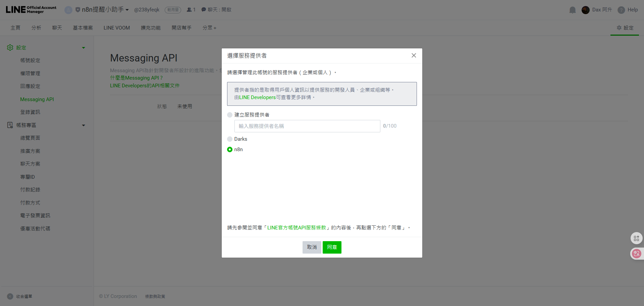
Task: Select the Darks provider option
Action: [229, 139]
